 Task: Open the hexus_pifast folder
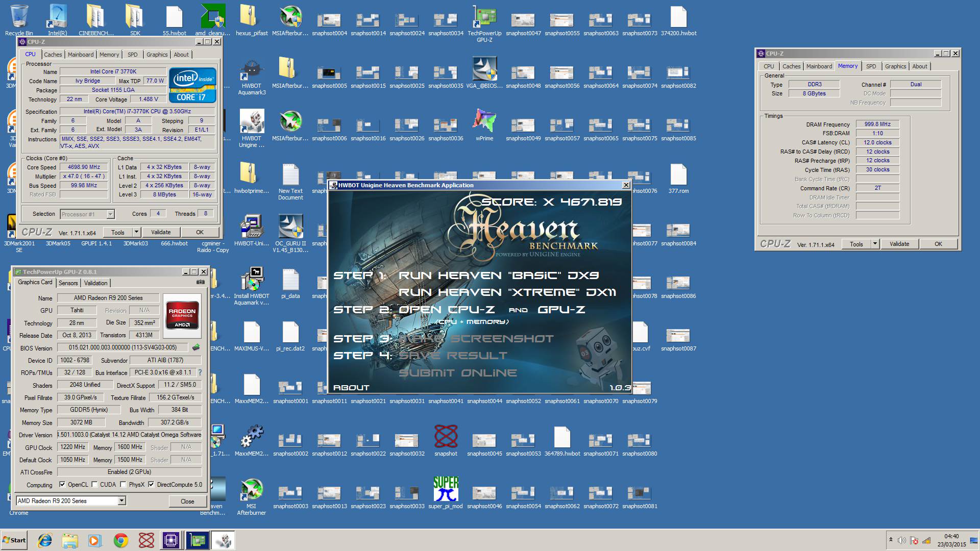point(252,19)
